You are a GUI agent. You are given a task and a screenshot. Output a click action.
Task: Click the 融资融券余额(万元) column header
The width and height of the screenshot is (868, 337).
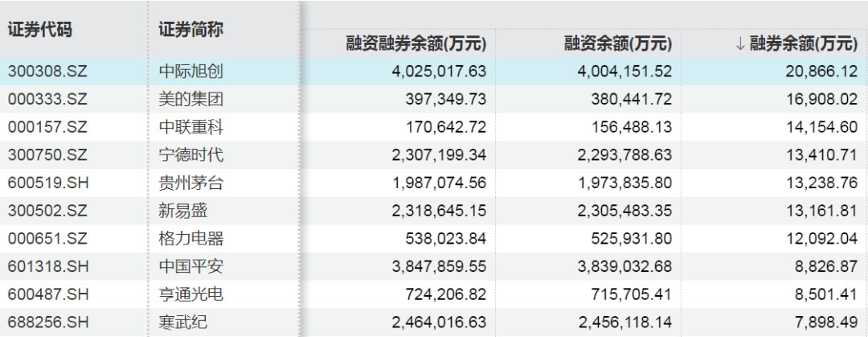tap(416, 43)
